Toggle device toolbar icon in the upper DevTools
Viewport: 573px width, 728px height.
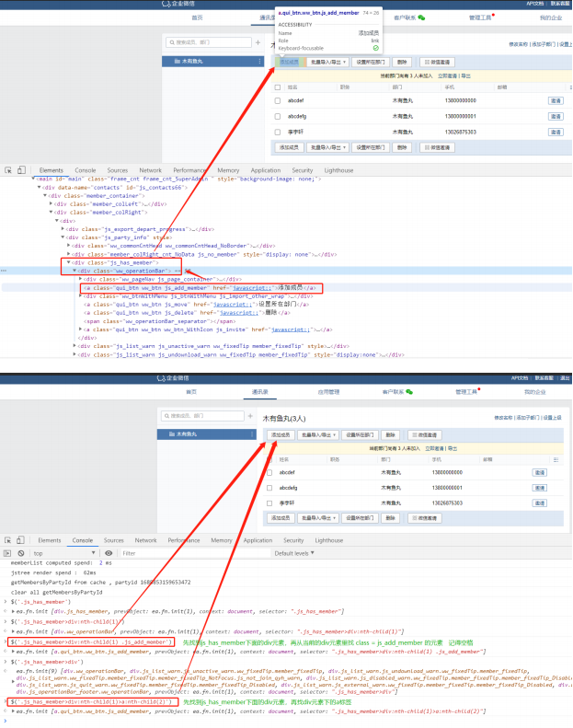(21, 170)
